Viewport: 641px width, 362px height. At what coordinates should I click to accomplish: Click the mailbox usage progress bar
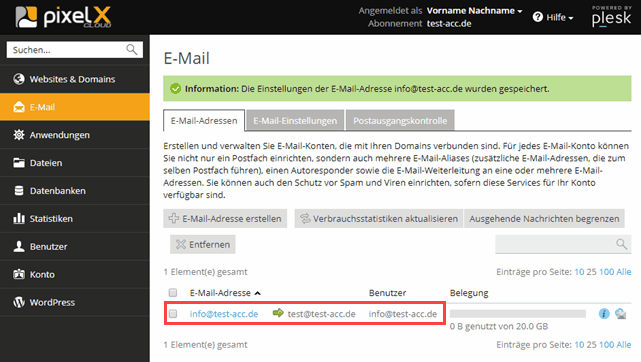pos(518,313)
